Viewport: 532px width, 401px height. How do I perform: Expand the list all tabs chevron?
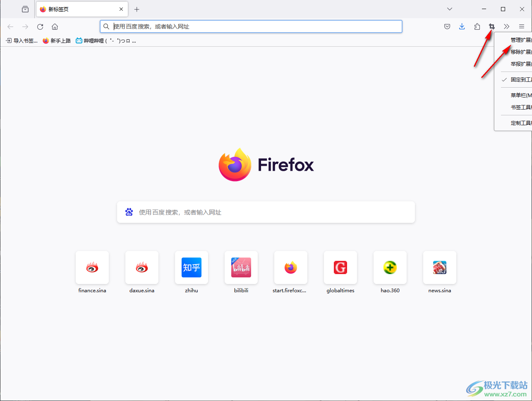tap(450, 9)
